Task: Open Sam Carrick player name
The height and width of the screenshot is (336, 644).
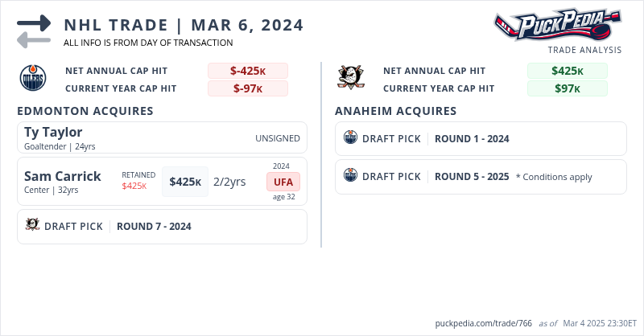Action: click(62, 176)
